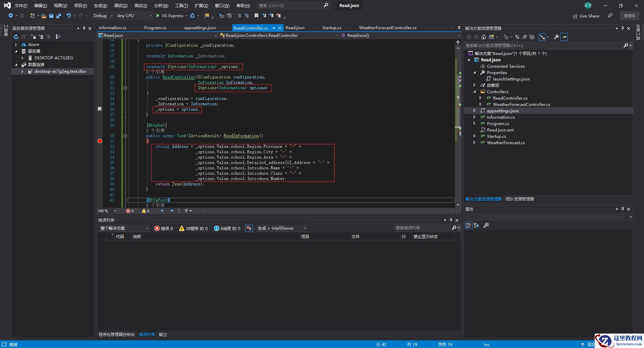The height and width of the screenshot is (348, 644).
Task: Toggle the 错误 0 errors filter
Action: coord(163,228)
